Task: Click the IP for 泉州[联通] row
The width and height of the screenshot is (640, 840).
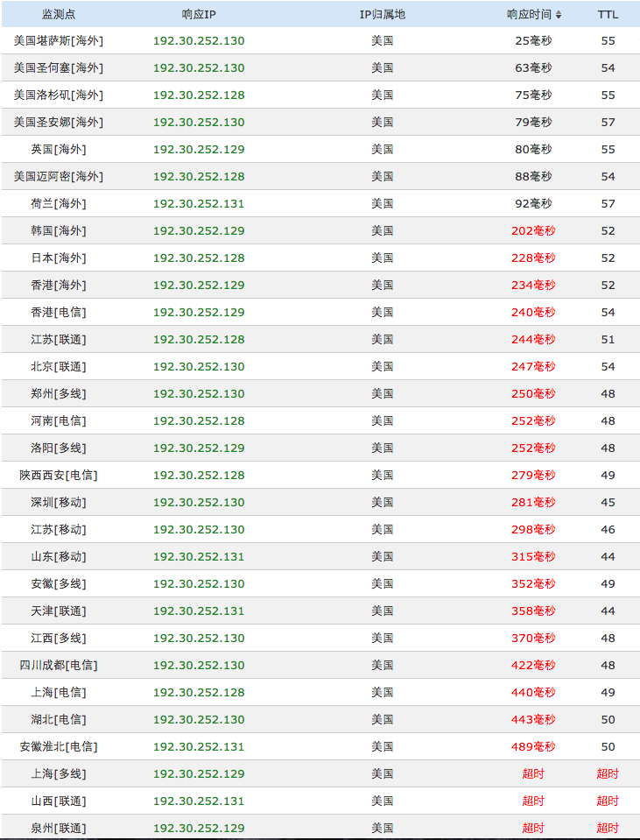Action: (x=199, y=828)
